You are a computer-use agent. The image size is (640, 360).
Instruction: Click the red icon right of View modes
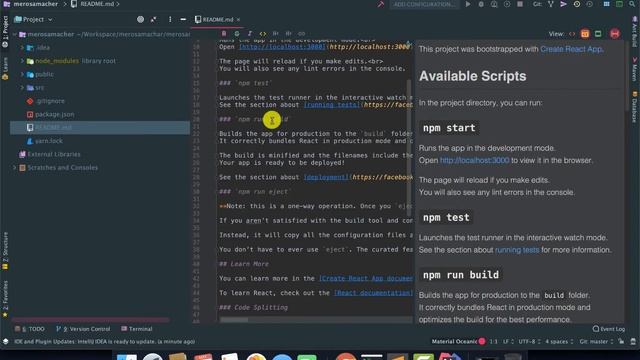pyautogui.click(x=615, y=33)
